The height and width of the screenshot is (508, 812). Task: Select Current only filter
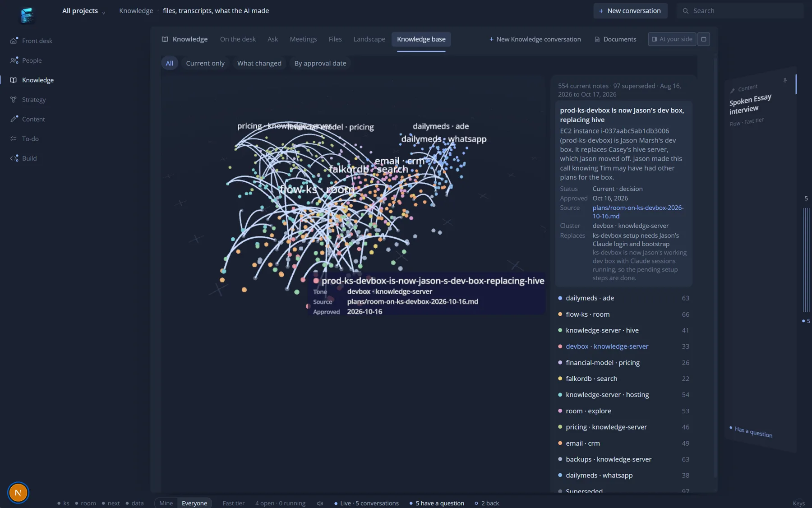point(205,63)
